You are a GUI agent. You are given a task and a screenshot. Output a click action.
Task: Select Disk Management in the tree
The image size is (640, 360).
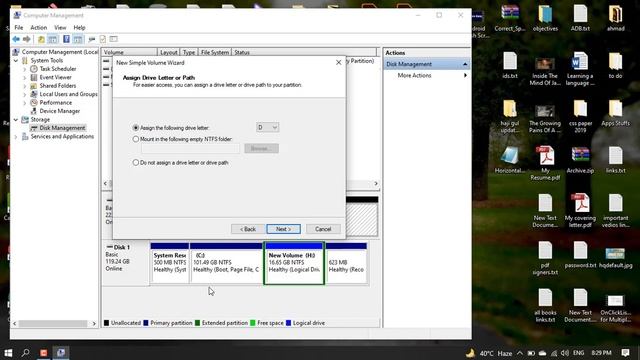click(x=62, y=128)
